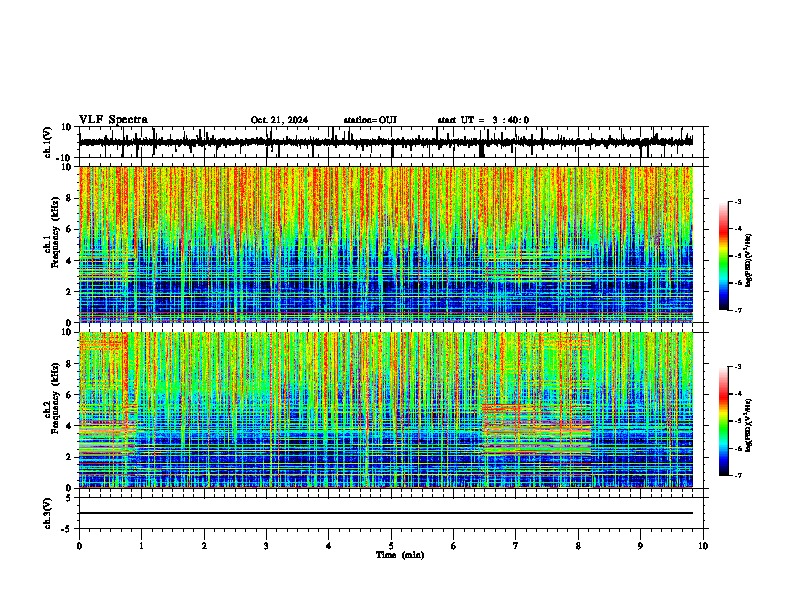Click the time axis tick label "2"
The height and width of the screenshot is (612, 792).
204,546
